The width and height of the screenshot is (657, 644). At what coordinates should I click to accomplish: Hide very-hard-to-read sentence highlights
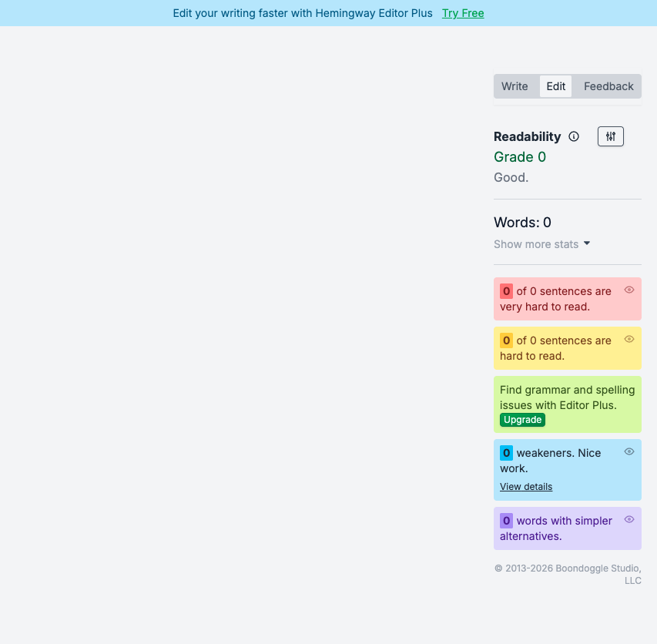[629, 290]
